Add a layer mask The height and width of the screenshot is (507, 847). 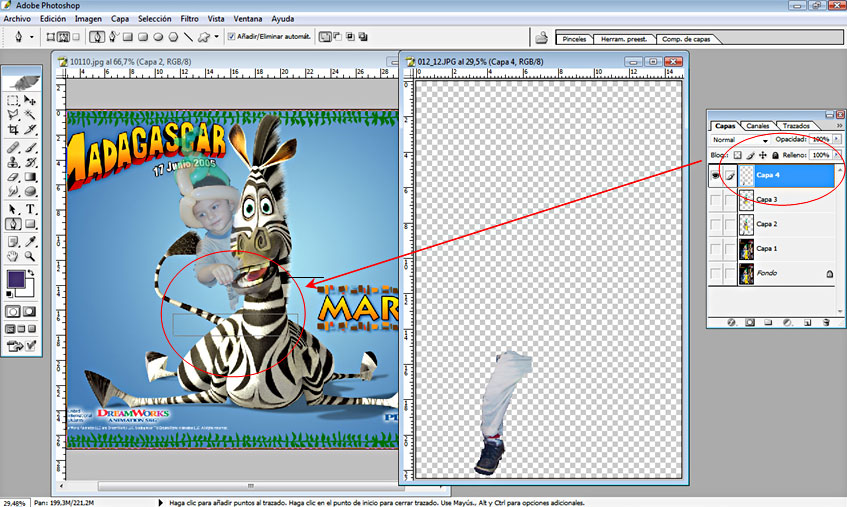click(750, 322)
